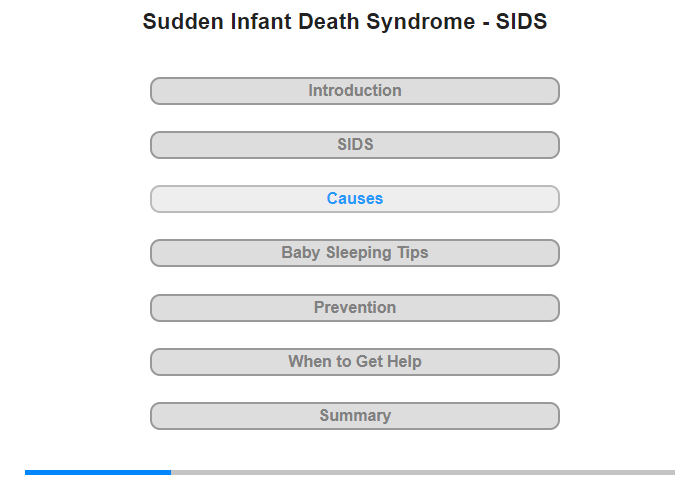Open the highlighted Causes section
The image size is (700, 480).
click(x=354, y=199)
